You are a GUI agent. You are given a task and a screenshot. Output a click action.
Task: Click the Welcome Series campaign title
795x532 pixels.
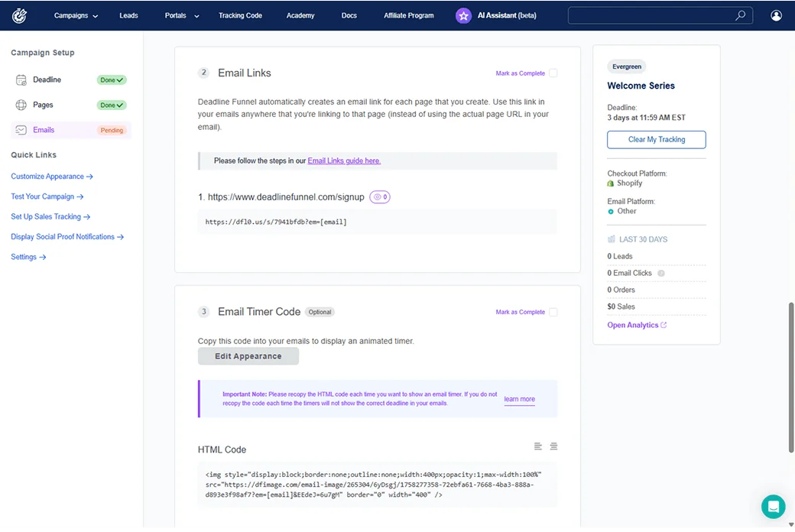(641, 86)
